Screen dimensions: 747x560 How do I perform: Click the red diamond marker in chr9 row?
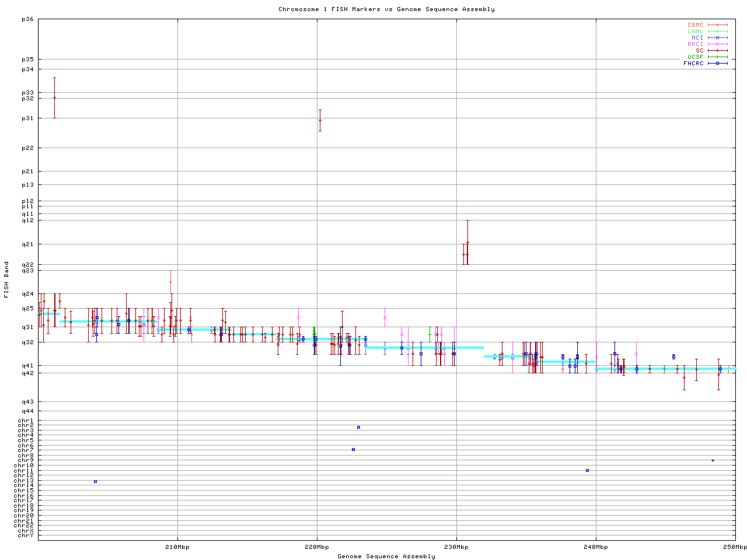[x=713, y=460]
